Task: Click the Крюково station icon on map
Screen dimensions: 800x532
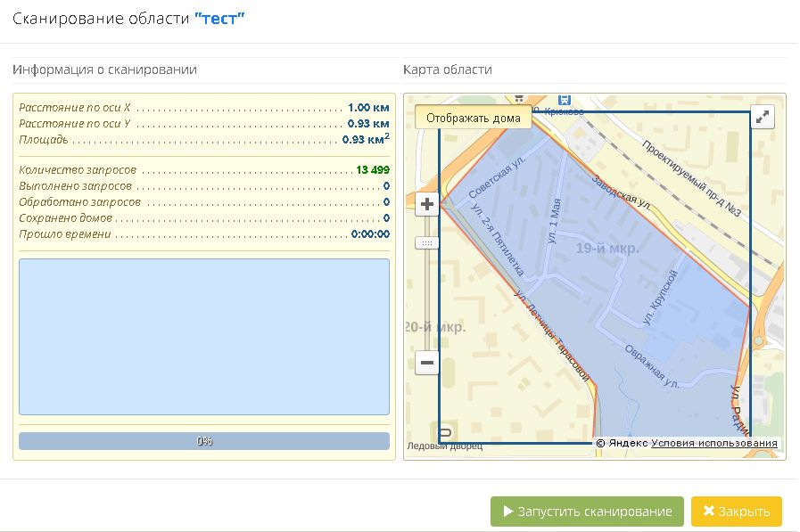Action: pyautogui.click(x=564, y=100)
